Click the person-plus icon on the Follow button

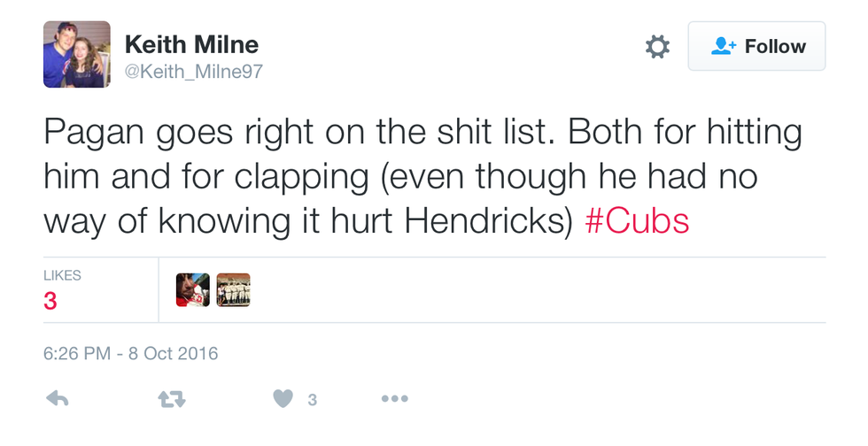[725, 47]
